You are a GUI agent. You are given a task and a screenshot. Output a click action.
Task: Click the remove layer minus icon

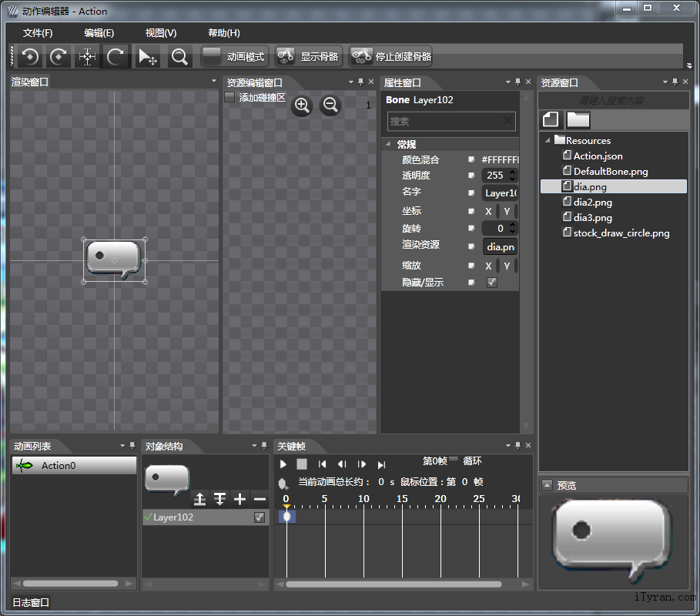(260, 499)
